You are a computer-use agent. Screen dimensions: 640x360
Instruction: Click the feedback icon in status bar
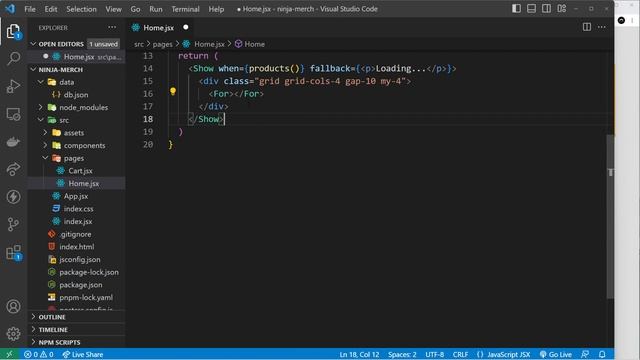tap(585, 354)
